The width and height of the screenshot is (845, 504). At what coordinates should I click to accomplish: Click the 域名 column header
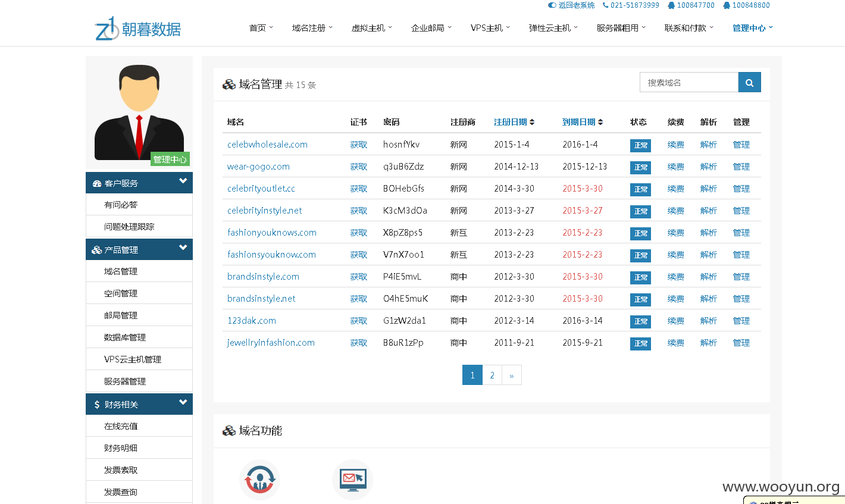(x=236, y=122)
